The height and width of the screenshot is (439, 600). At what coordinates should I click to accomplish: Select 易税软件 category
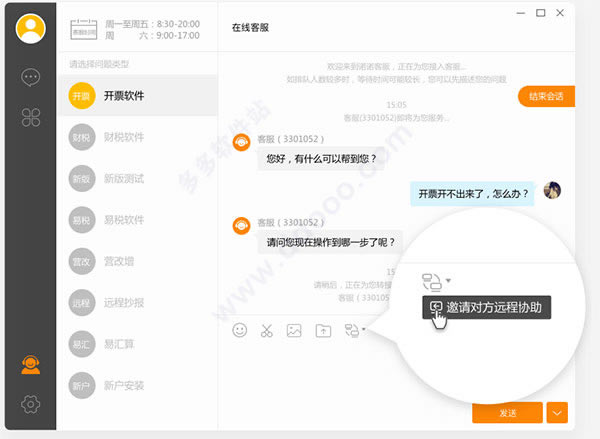pos(137,220)
